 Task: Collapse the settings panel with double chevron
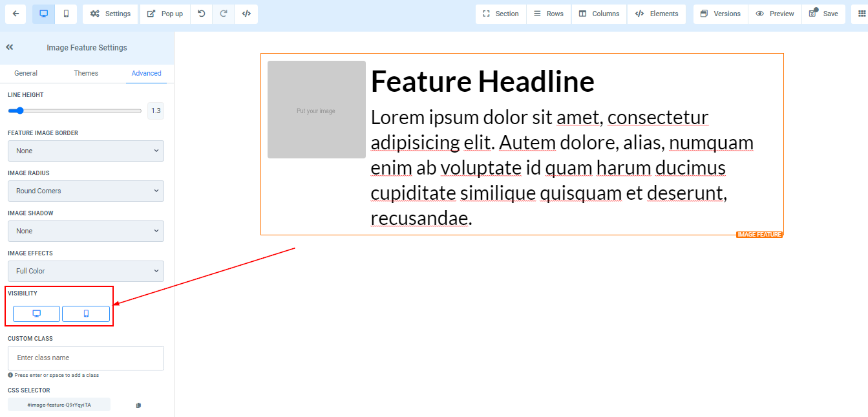click(x=10, y=47)
